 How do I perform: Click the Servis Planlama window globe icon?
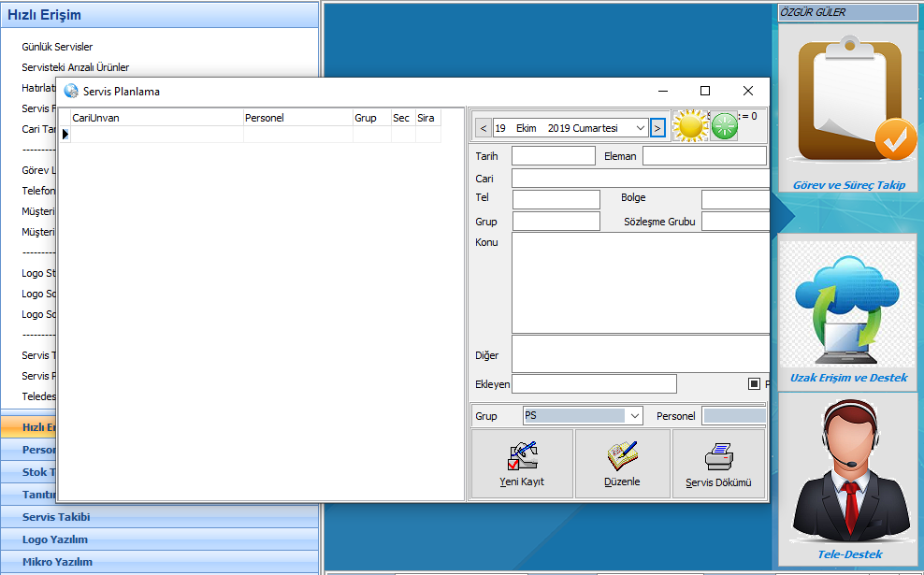71,92
